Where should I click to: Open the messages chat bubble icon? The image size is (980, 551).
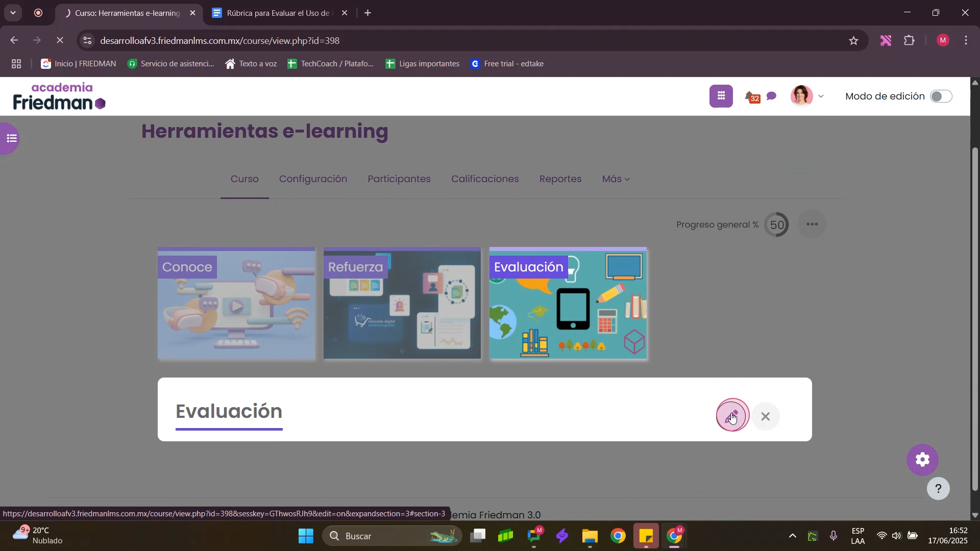[x=772, y=96]
